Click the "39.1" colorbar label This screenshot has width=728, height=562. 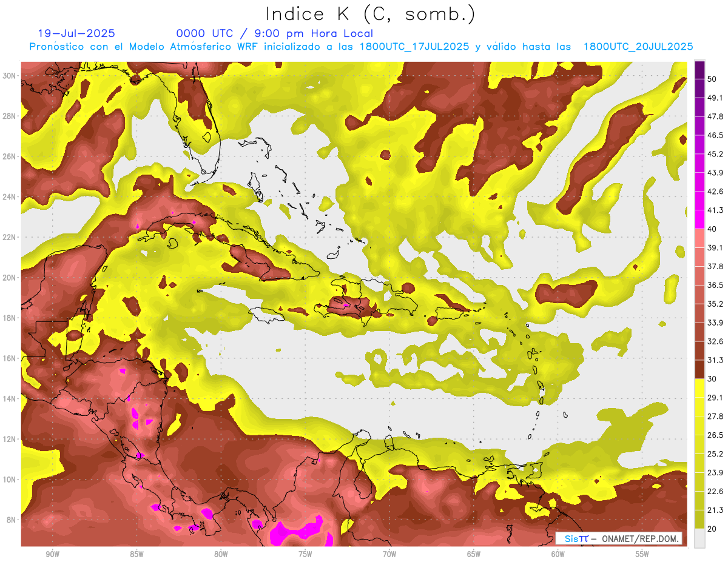coord(715,248)
